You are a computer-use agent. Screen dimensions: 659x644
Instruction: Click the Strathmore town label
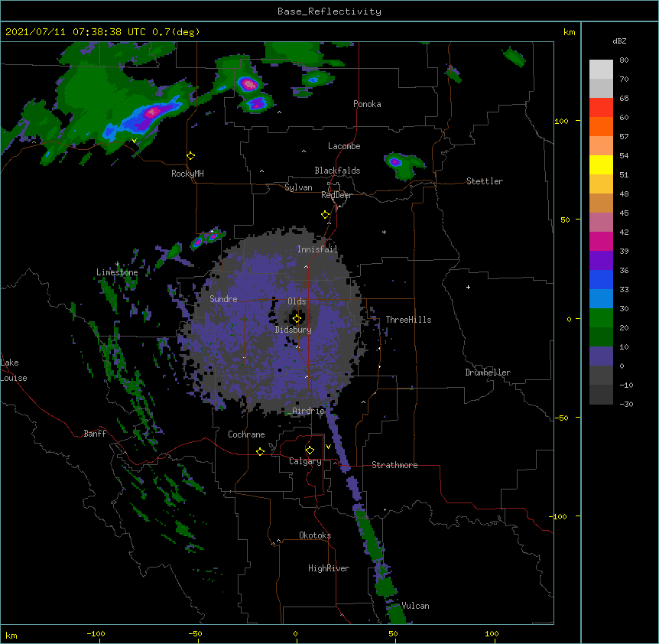tap(394, 465)
